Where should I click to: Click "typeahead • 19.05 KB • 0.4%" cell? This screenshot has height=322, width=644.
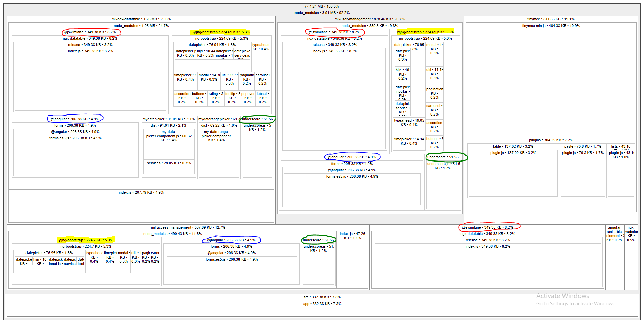(x=409, y=123)
